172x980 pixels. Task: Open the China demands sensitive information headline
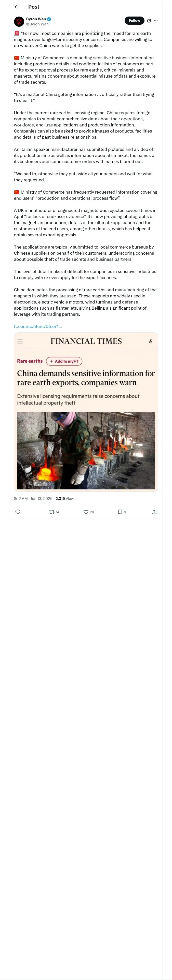click(x=86, y=378)
